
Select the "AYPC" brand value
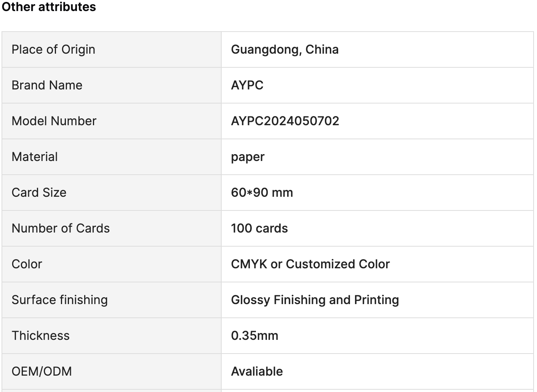click(x=247, y=85)
